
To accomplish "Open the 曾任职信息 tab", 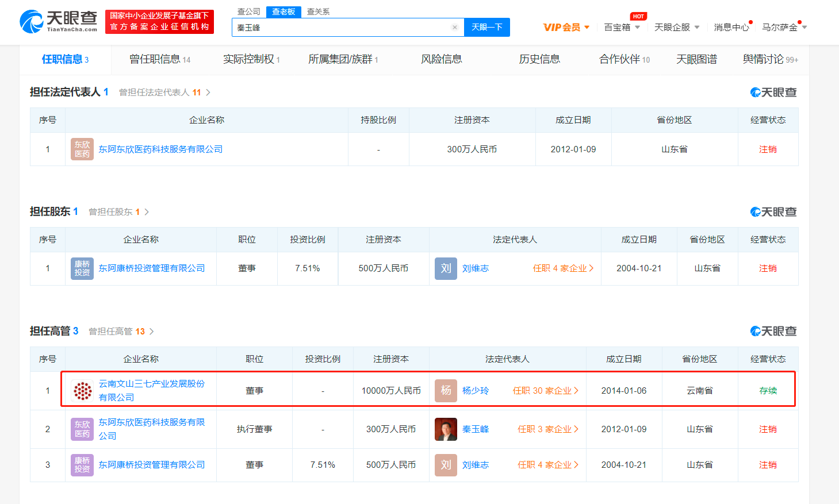I will point(159,59).
